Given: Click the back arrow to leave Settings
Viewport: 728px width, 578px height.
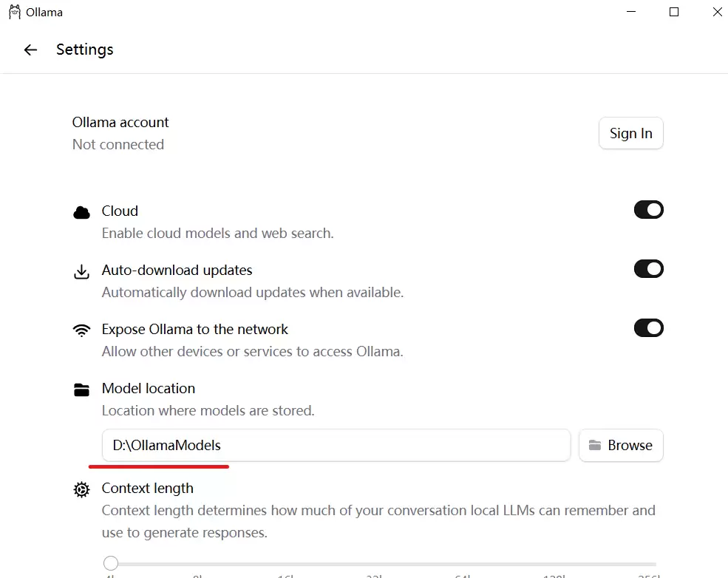Looking at the screenshot, I should tap(30, 50).
